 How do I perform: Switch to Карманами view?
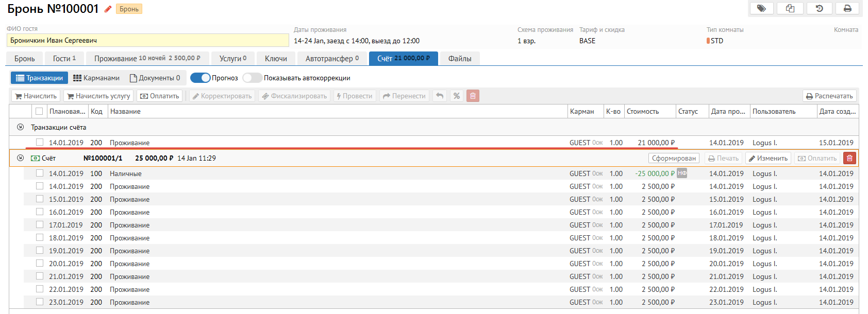coord(96,78)
